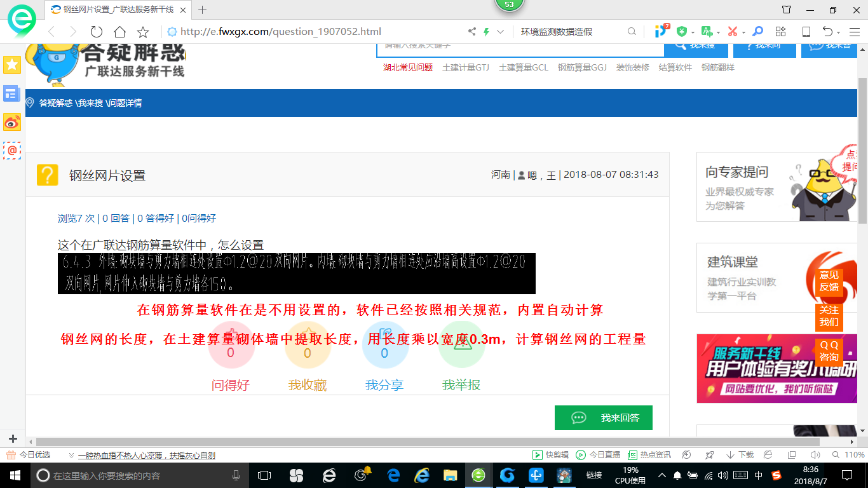The image size is (868, 488).
Task: Open the @ mail sidebar icon
Action: point(12,151)
